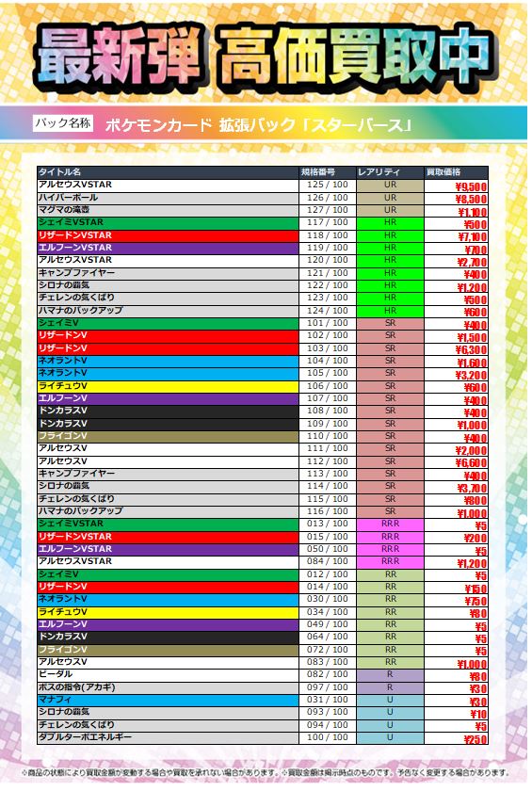Click the ¥8,500 price
Viewport: 532px width, 791px height.
click(x=471, y=200)
